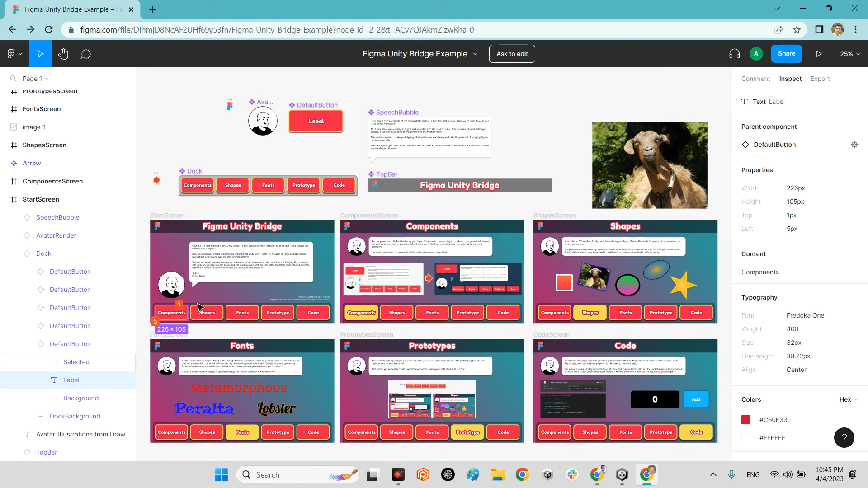Click the audio headphones icon

(734, 54)
